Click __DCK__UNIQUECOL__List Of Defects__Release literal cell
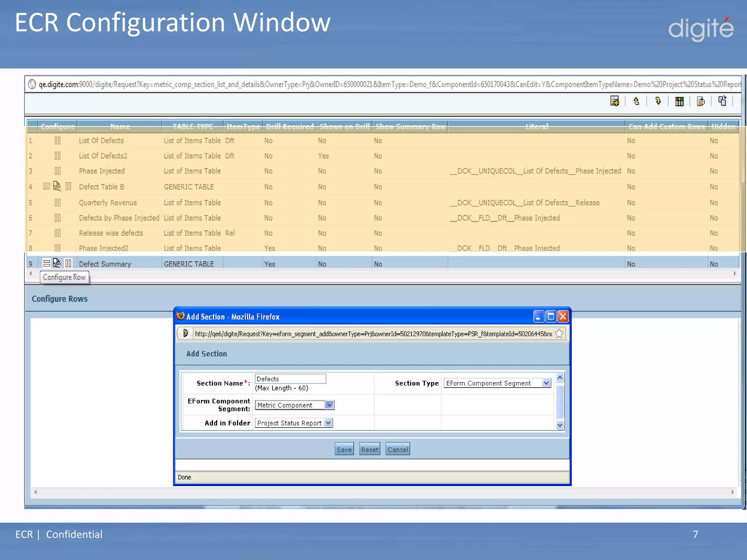Screen dimensions: 747x560 point(525,203)
